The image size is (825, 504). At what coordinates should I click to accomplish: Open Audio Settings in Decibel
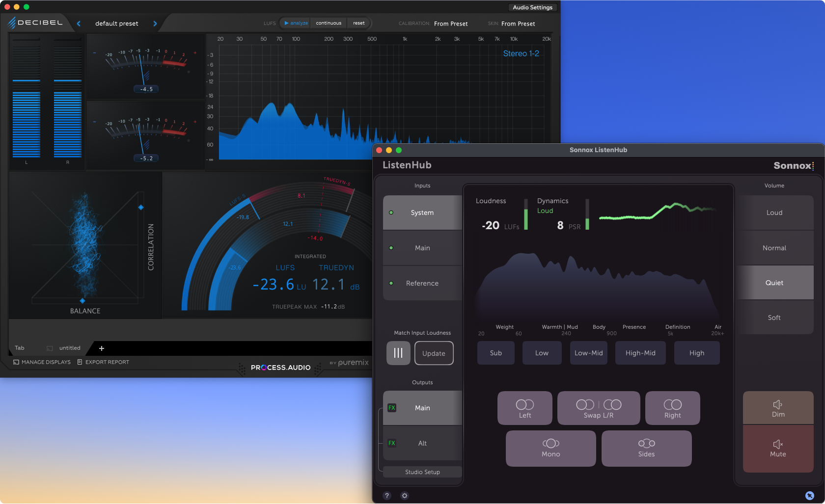click(532, 7)
